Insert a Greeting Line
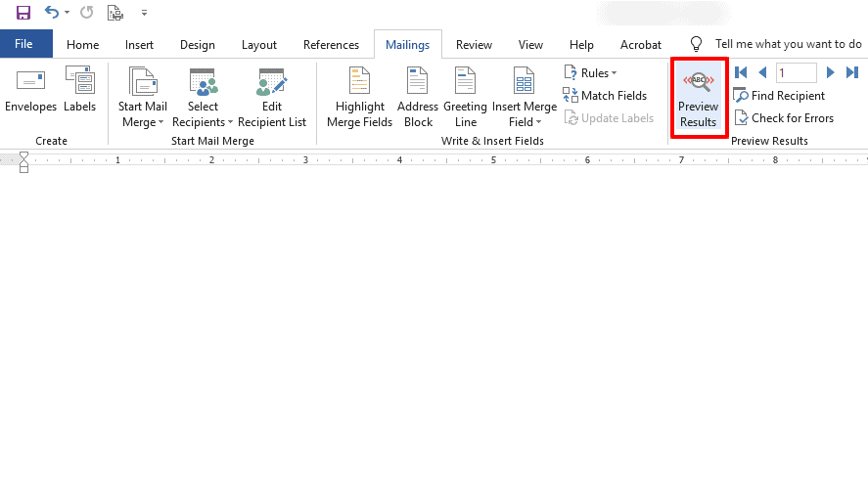The width and height of the screenshot is (868, 483). tap(465, 98)
